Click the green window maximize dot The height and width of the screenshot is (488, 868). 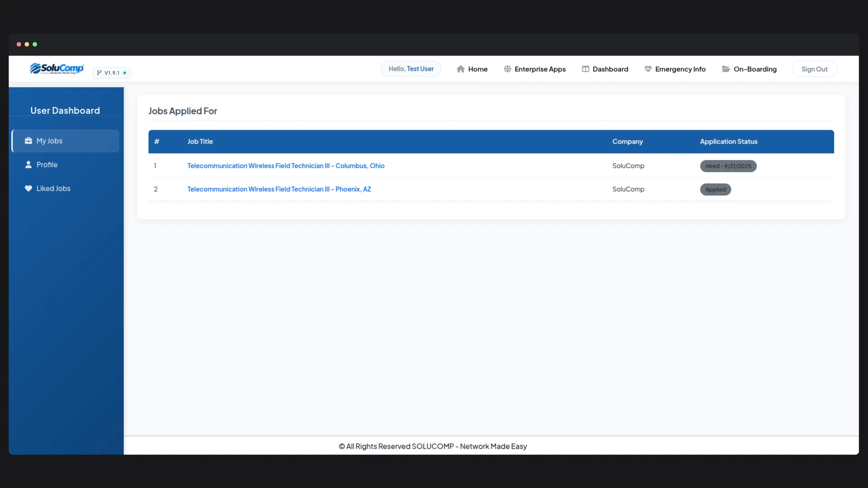[x=35, y=44]
